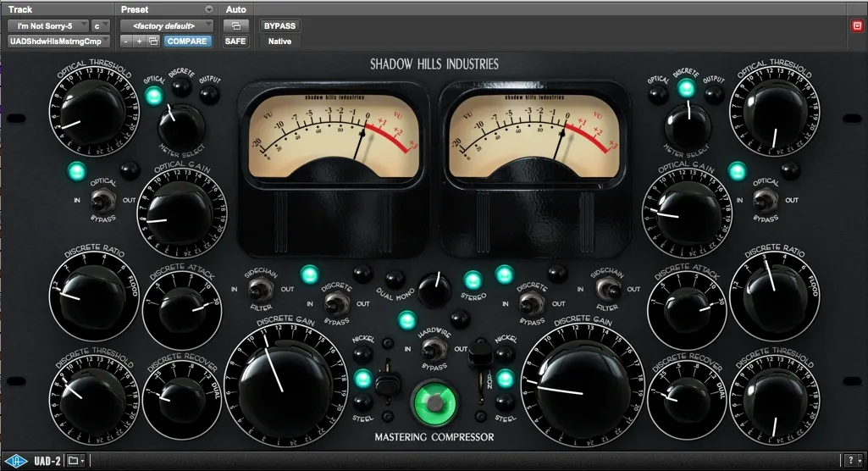Screen dimensions: 868x471
Task: Flip the left Sidechain Filter switch
Action: [260, 288]
